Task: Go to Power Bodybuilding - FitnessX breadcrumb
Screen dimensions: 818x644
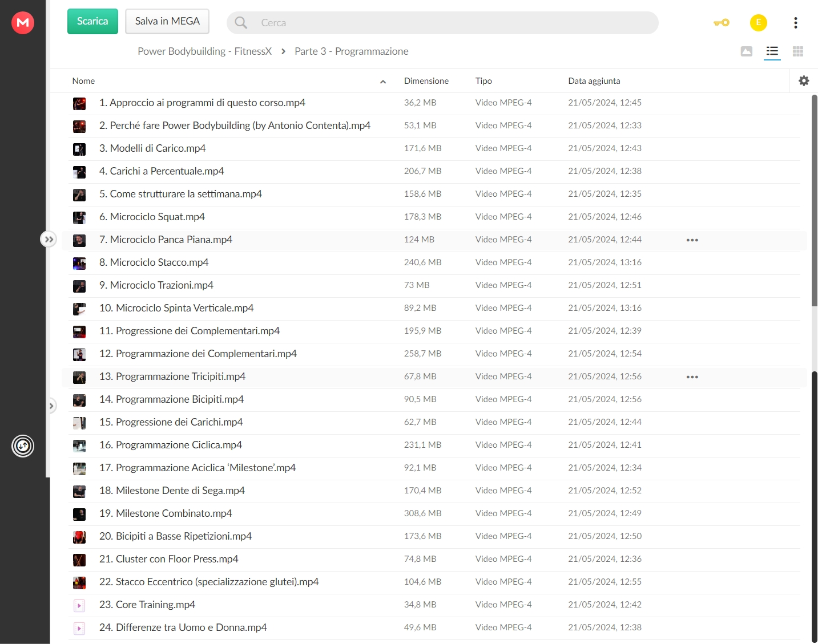Action: coord(204,51)
